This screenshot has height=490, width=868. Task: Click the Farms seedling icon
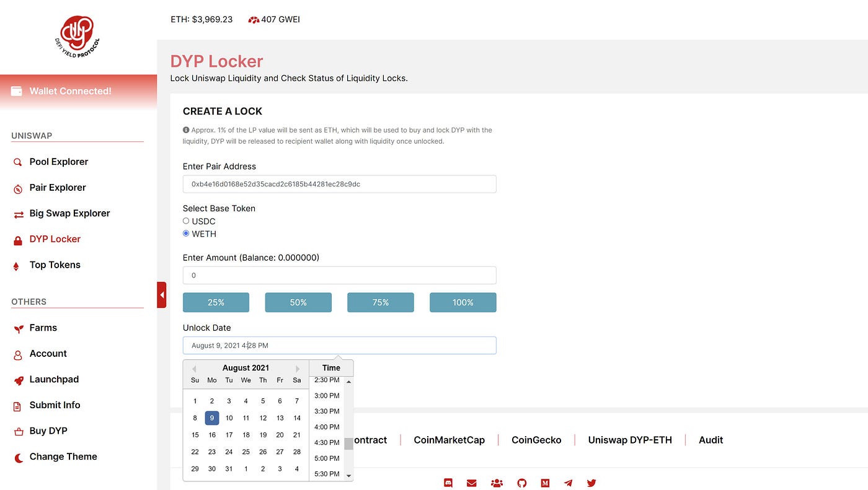tap(18, 329)
